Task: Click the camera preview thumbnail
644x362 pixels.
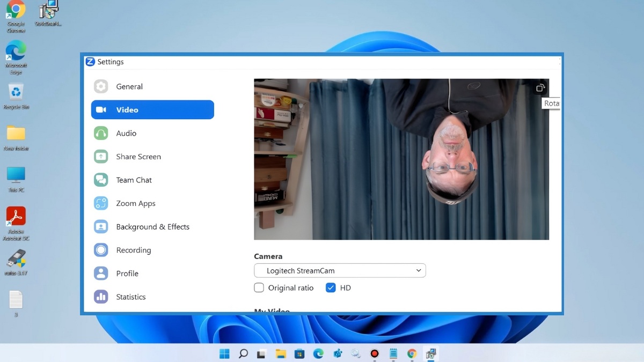Action: (x=401, y=159)
